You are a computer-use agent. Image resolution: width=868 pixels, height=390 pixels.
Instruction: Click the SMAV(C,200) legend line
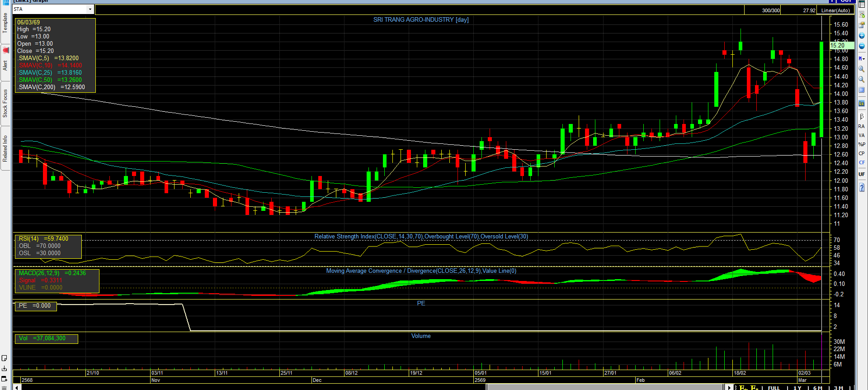coord(52,87)
